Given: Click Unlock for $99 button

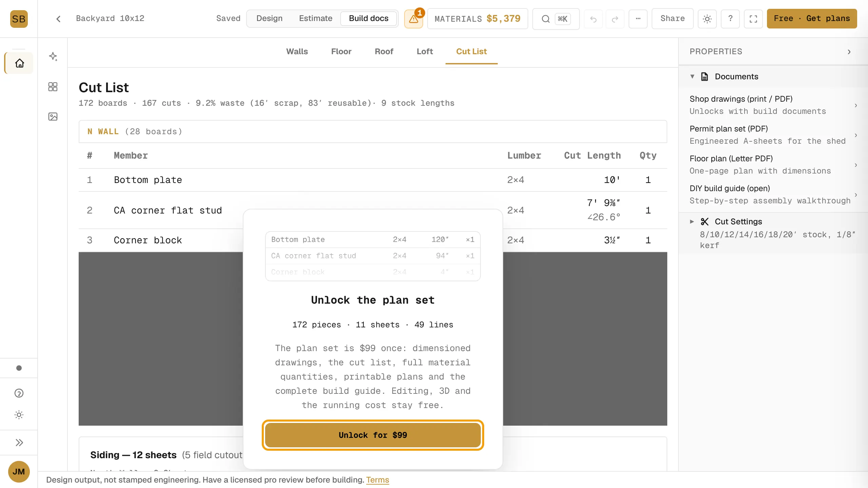Looking at the screenshot, I should tap(373, 435).
